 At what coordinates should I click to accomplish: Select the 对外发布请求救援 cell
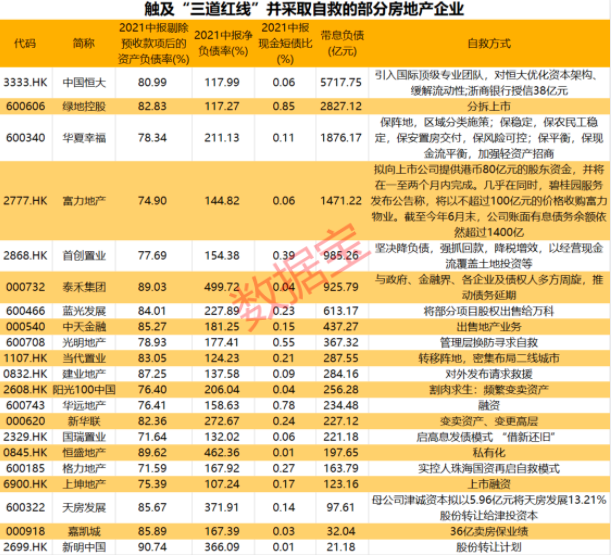[489, 374]
